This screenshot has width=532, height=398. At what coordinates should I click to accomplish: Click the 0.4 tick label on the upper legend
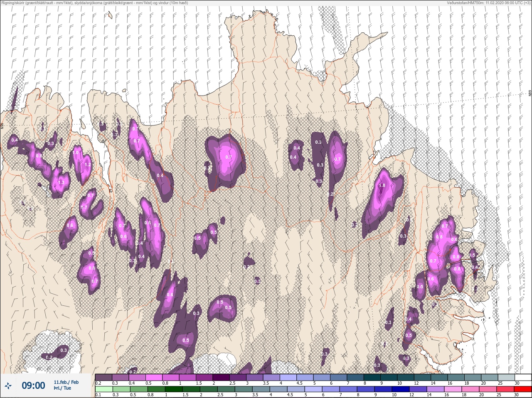coord(132,383)
